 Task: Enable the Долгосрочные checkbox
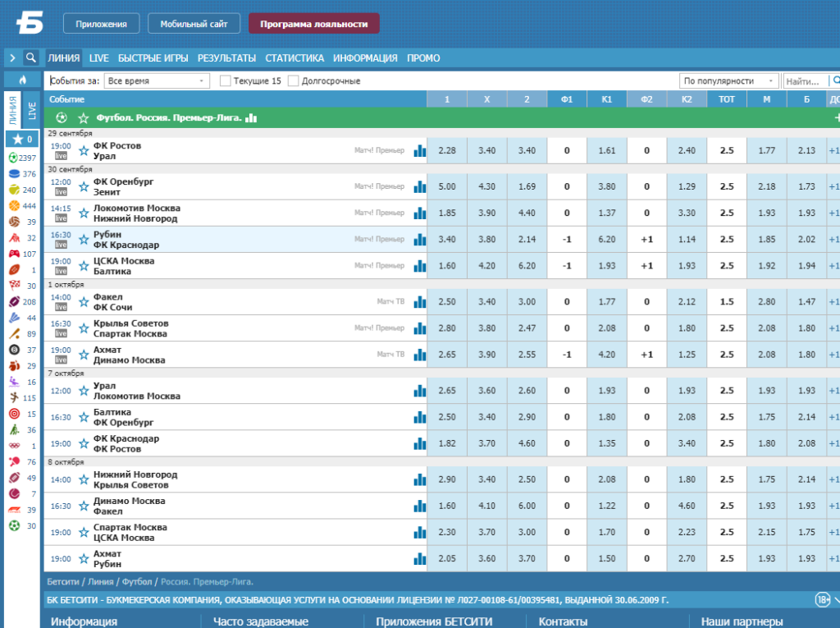(293, 81)
